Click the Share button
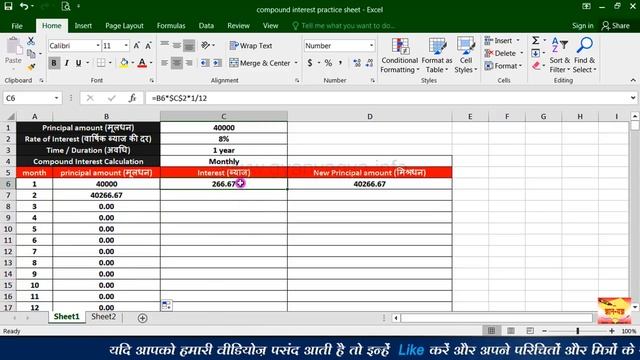Image resolution: width=640 pixels, height=360 pixels. click(616, 26)
